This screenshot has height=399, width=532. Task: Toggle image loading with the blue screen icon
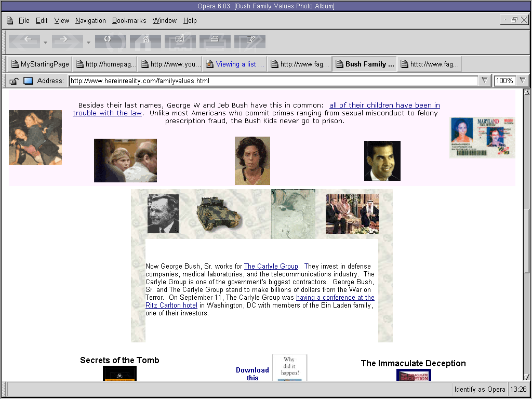(28, 81)
